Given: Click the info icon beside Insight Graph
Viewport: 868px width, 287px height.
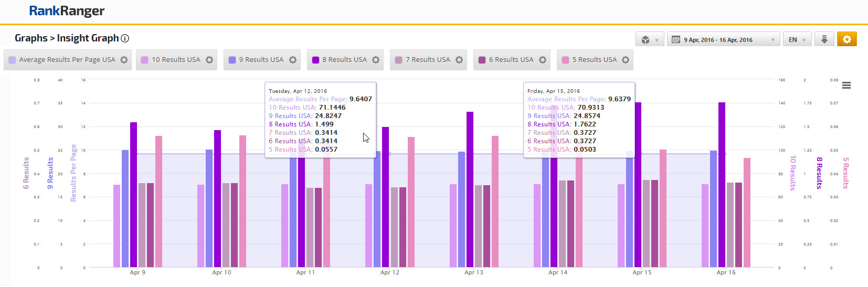Looking at the screenshot, I should [125, 38].
